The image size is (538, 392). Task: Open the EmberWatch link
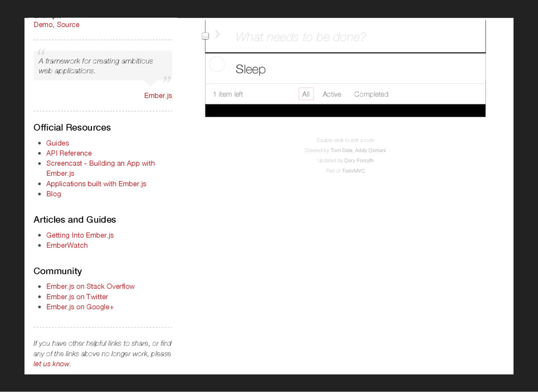[x=67, y=246]
